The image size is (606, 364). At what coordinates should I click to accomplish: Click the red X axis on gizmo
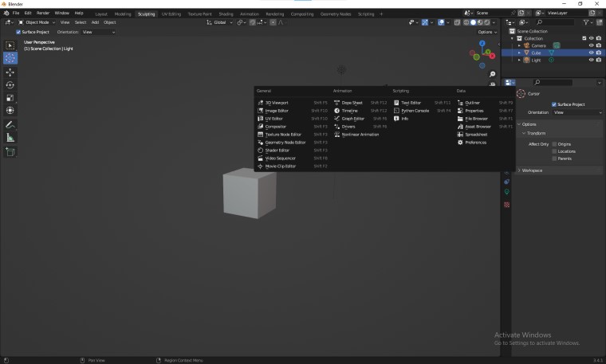pos(493,57)
